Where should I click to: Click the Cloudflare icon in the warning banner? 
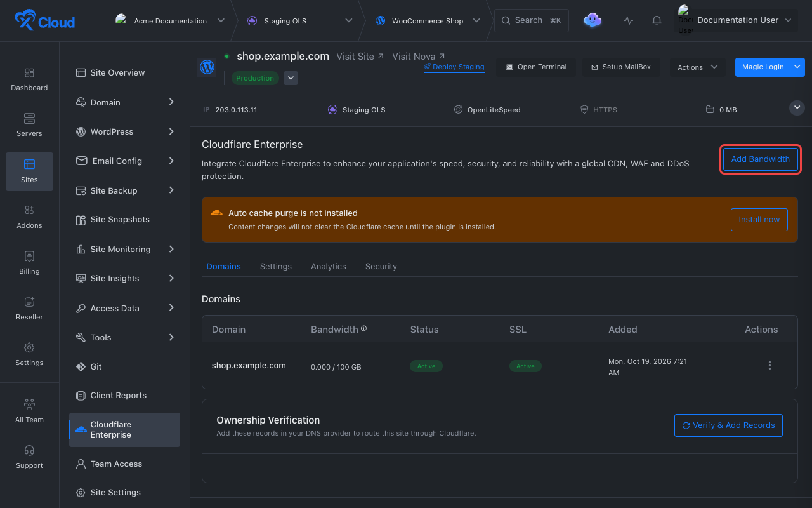pyautogui.click(x=216, y=213)
